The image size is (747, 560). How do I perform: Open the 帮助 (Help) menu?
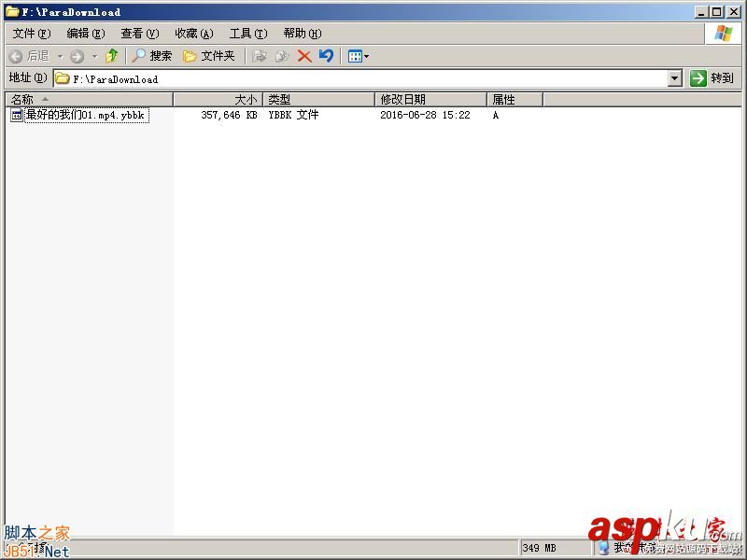(301, 33)
